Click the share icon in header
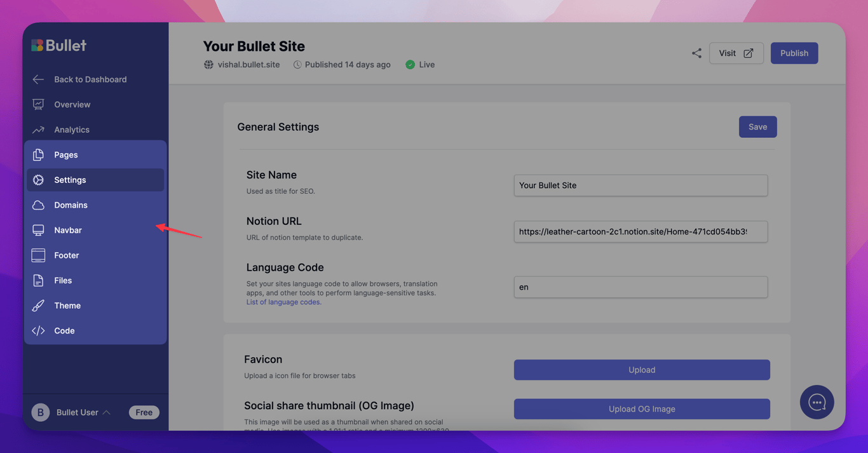868x453 pixels. 696,53
